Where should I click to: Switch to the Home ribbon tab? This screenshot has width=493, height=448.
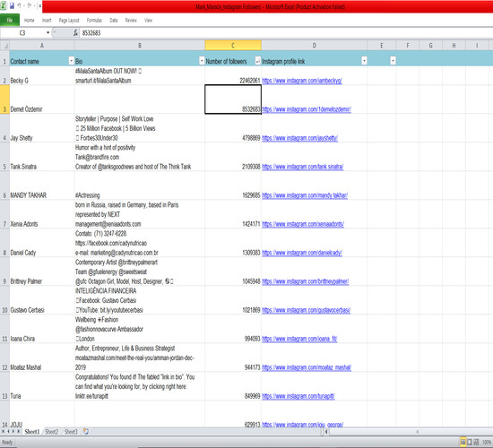[x=30, y=21]
